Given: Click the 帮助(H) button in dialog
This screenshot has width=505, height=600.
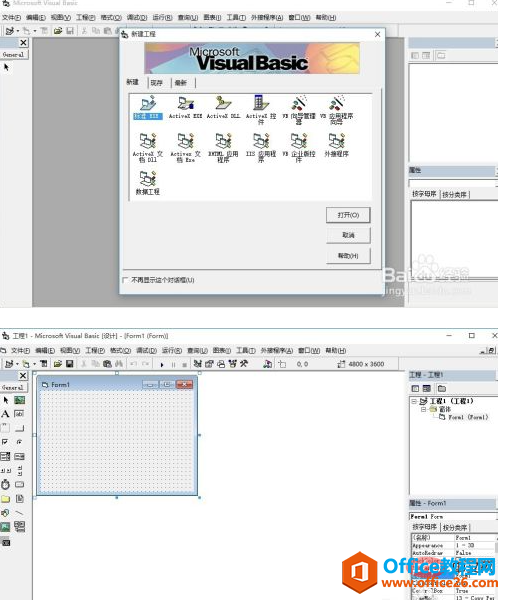Looking at the screenshot, I should click(348, 256).
